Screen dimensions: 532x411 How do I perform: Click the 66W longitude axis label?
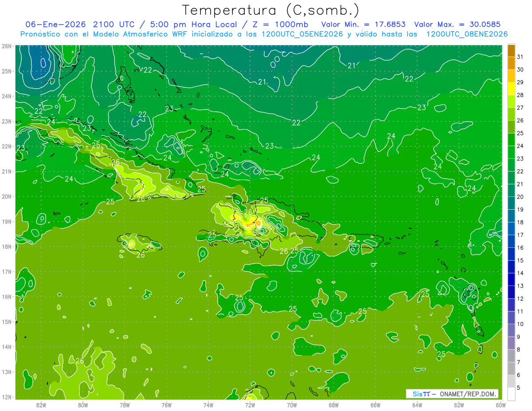tap(376, 405)
